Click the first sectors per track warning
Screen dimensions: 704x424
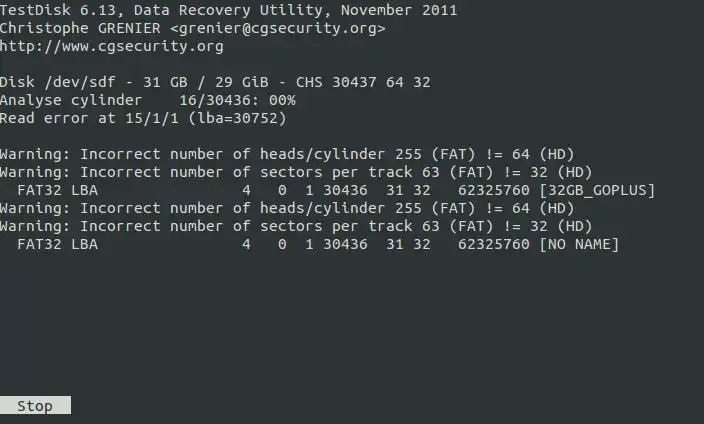click(x=296, y=172)
